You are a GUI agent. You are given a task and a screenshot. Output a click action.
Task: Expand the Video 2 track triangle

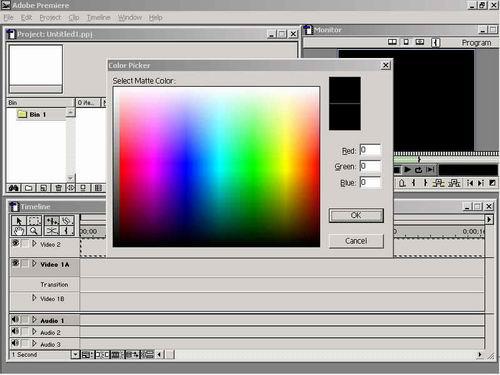point(34,244)
